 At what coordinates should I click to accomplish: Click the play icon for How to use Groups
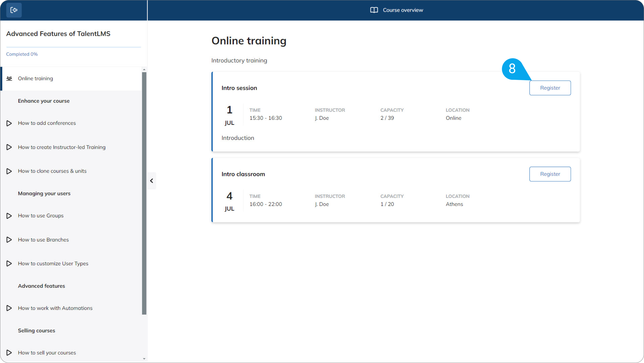tap(9, 216)
